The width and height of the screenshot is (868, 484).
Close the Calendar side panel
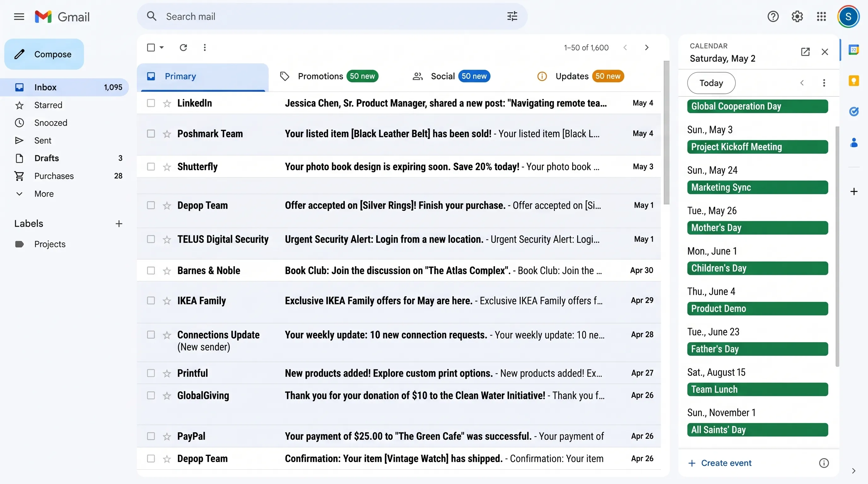point(825,51)
